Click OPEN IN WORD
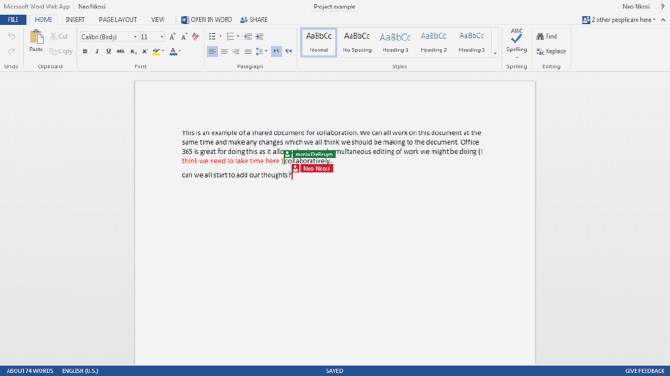The image size is (670, 376). coord(206,20)
